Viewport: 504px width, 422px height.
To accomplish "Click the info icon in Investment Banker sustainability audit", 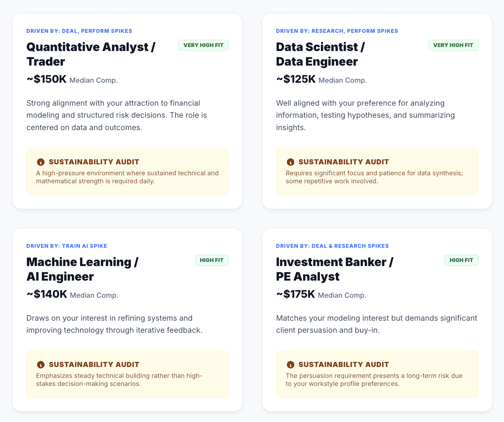I will (x=290, y=364).
